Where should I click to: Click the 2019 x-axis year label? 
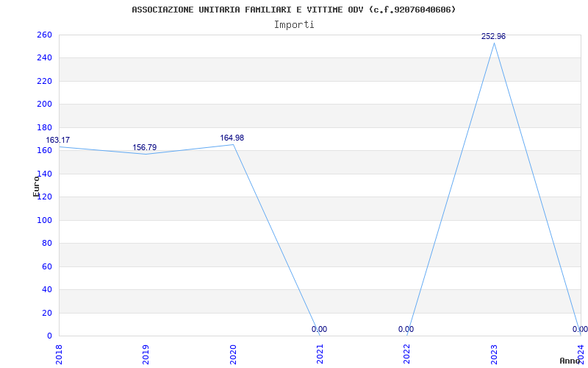(x=146, y=355)
